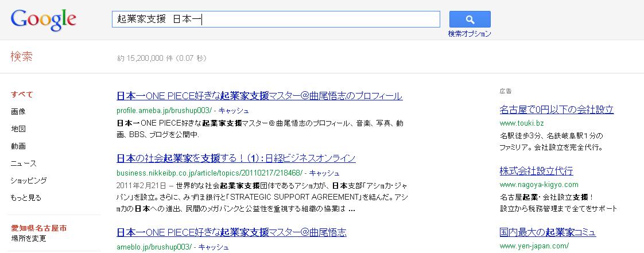Open キャッシュ for business.nikkeibp.co.jp result
Image resolution: width=644 pixels, height=253 pixels.
[324, 173]
